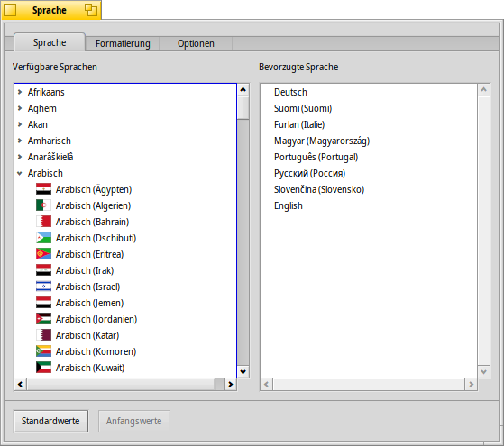Viewport: 504px width, 446px height.
Task: Select Arabisch (Israel) text
Action: pos(87,287)
